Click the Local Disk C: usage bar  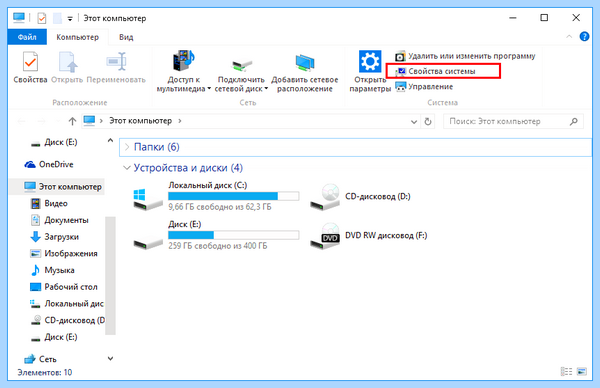tap(233, 196)
